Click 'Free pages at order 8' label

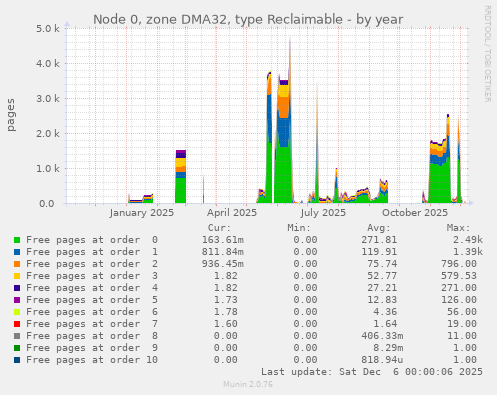point(92,336)
